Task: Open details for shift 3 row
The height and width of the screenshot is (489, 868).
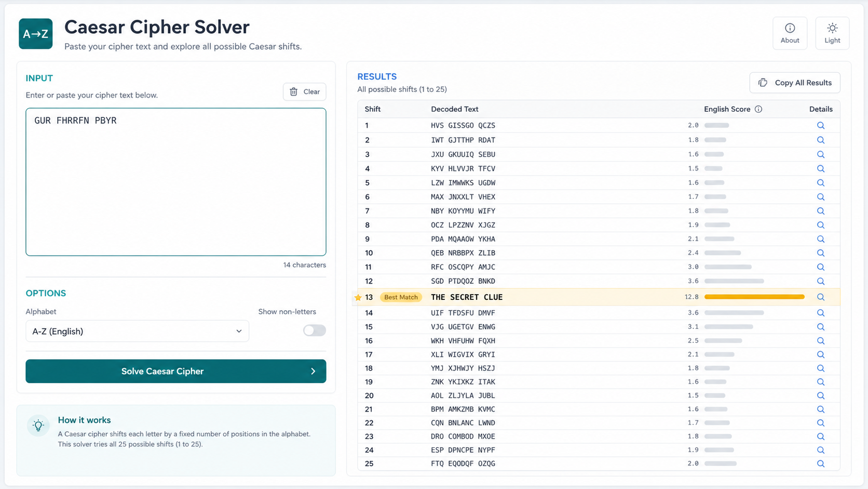Action: [821, 154]
